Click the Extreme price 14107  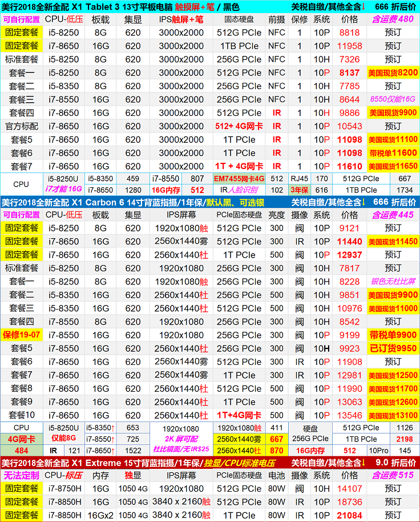click(x=349, y=489)
